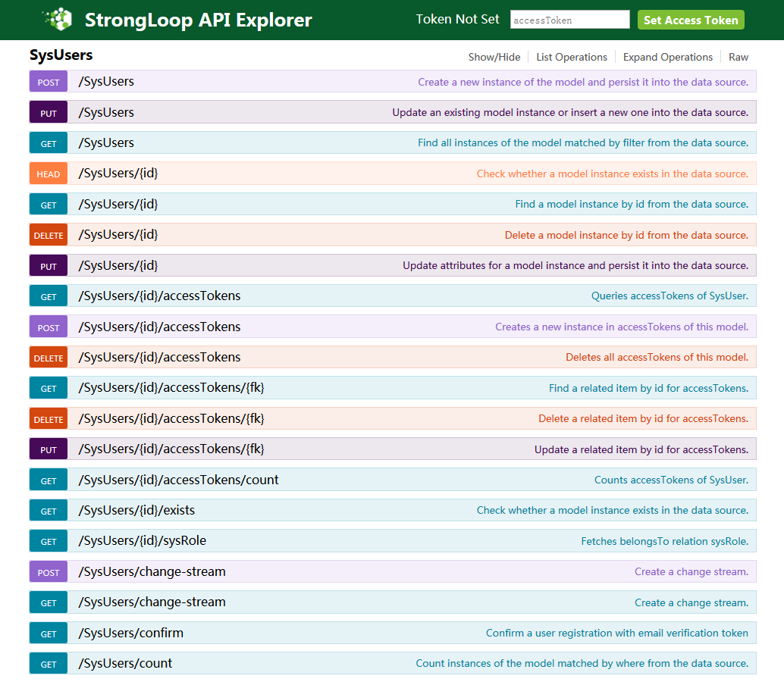Click DELETE badge for accessTokens/{fk}
This screenshot has height=682, width=784.
(49, 419)
